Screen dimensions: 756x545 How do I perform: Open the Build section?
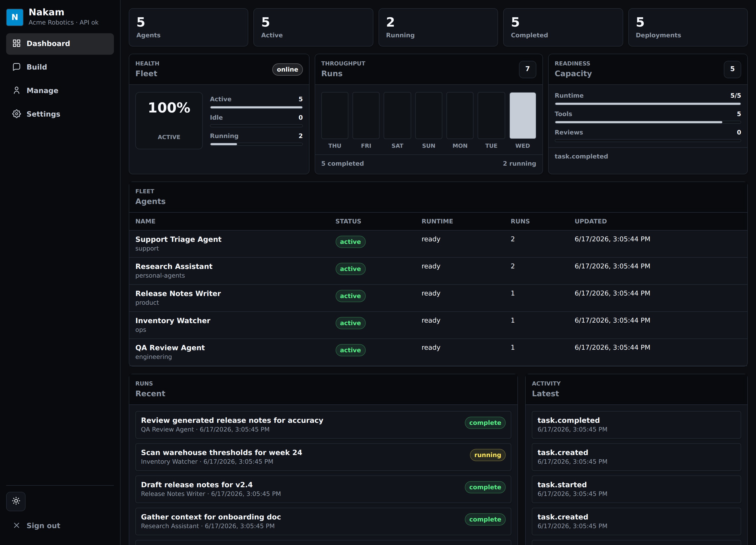60,67
